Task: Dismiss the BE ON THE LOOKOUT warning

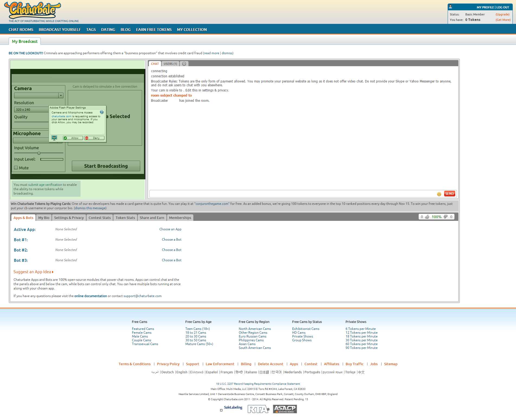Action: pyautogui.click(x=227, y=53)
